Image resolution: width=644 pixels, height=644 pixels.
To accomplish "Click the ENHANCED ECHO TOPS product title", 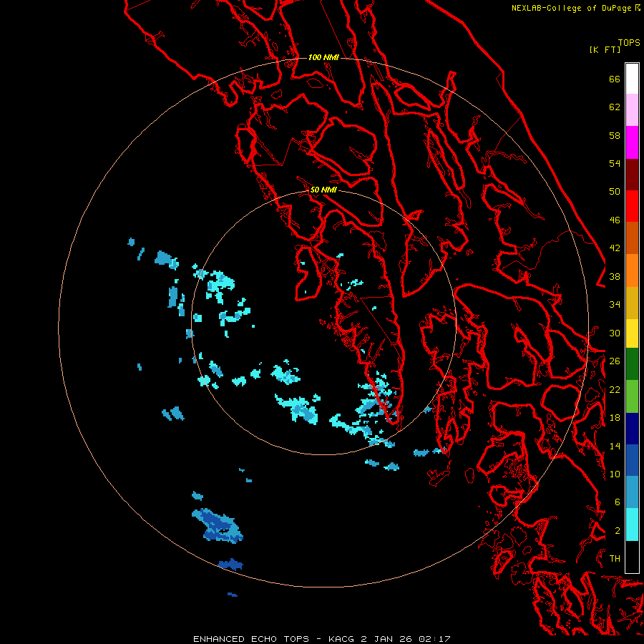I will pyautogui.click(x=251, y=639).
